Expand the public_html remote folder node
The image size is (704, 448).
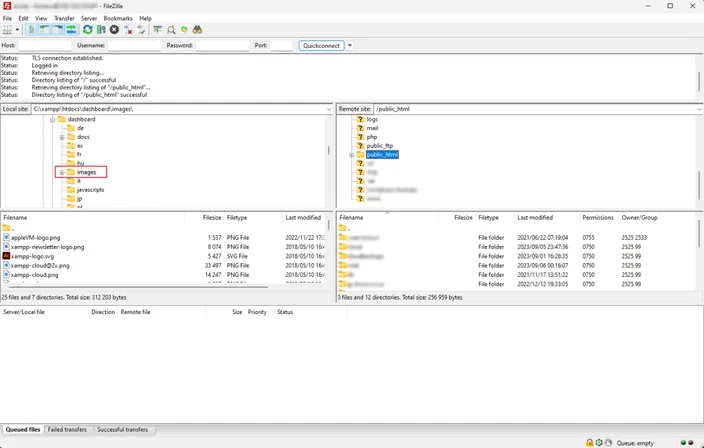pyautogui.click(x=352, y=155)
